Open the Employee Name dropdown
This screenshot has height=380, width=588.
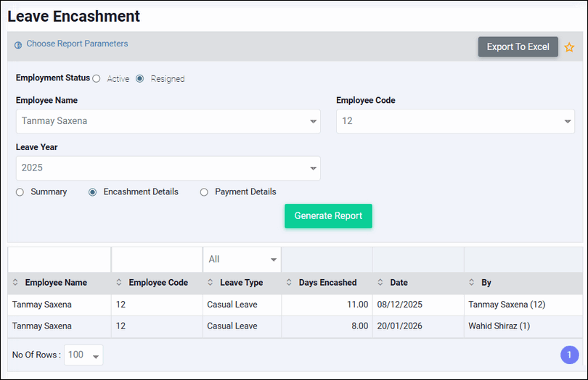[168, 121]
